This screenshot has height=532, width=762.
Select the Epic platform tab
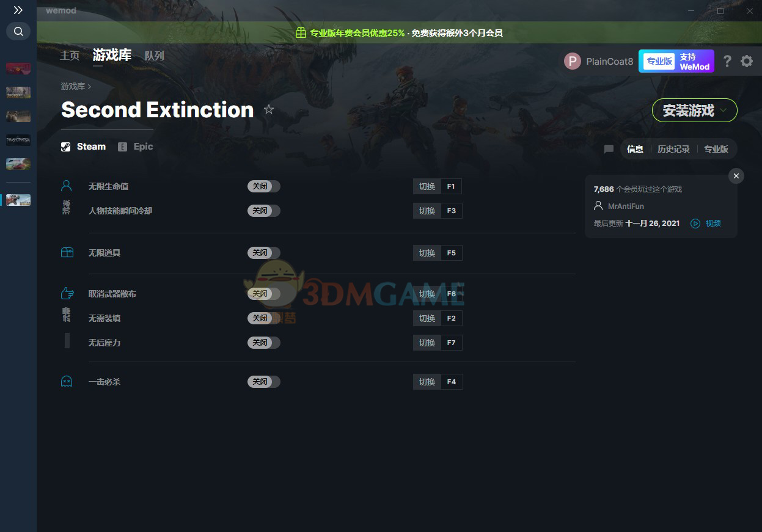coord(135,147)
